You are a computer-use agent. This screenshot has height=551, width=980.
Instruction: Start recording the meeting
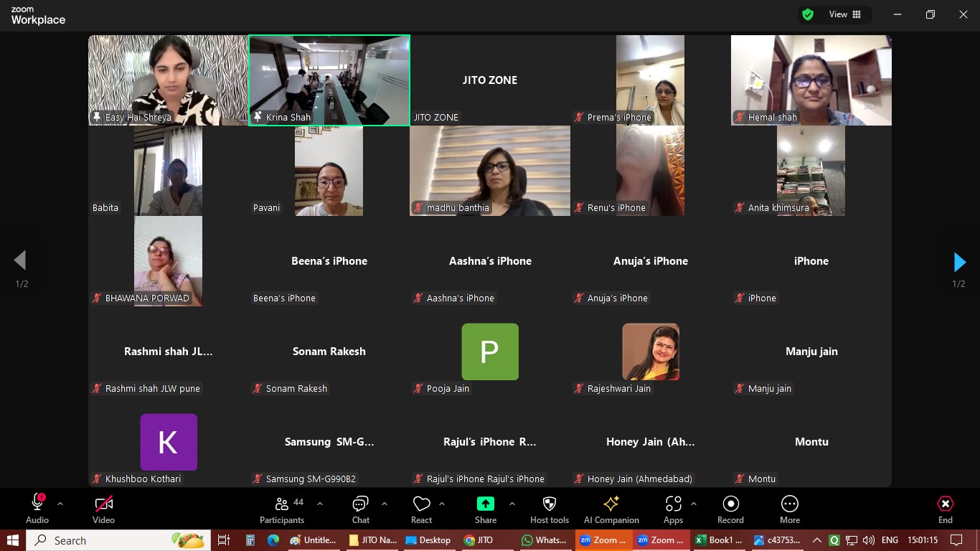(730, 509)
